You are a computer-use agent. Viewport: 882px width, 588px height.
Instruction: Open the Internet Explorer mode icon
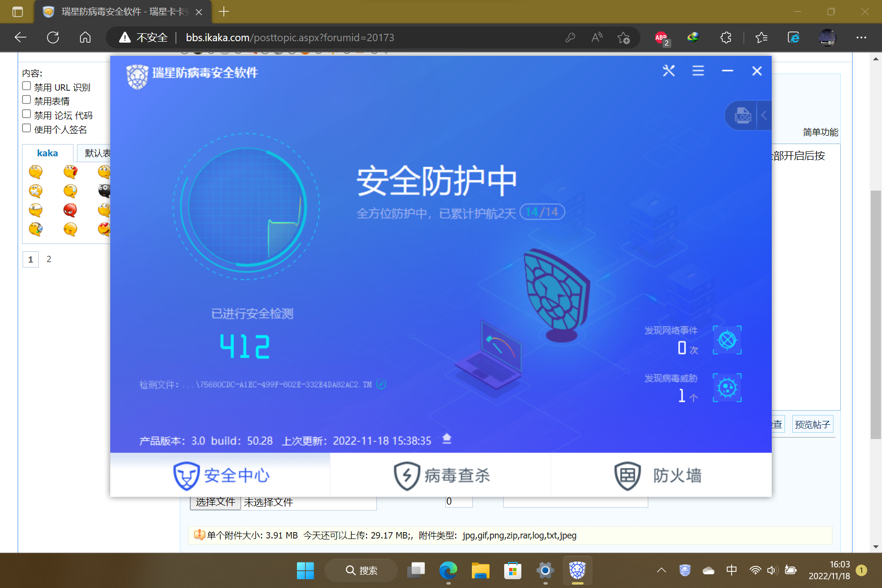[x=794, y=37]
